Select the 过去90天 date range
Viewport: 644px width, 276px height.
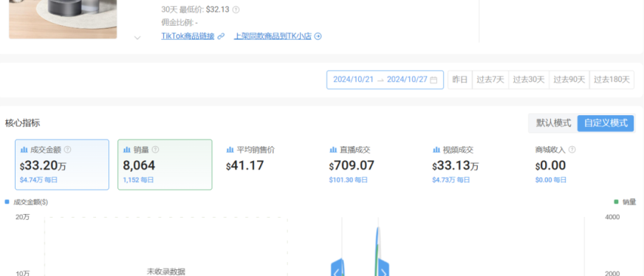569,80
